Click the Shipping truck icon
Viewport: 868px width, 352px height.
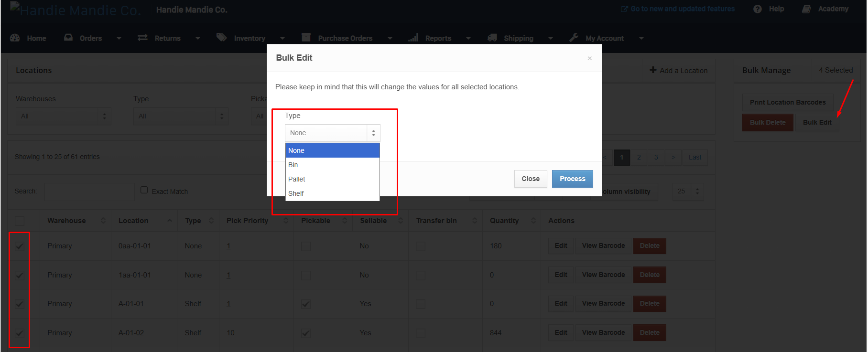pos(492,38)
